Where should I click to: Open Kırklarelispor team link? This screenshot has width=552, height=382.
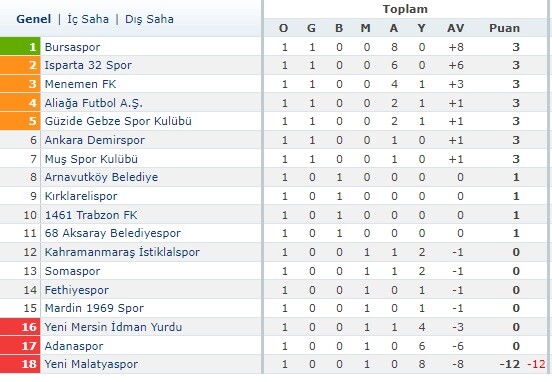pyautogui.click(x=81, y=196)
